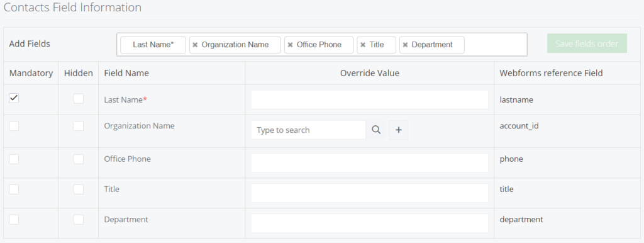Click the Organization Name tag label
Viewport: 644px width, 243px height.
point(235,45)
